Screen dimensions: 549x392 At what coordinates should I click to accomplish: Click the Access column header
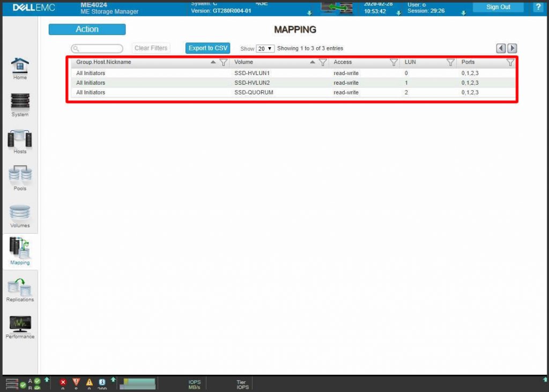coord(343,62)
